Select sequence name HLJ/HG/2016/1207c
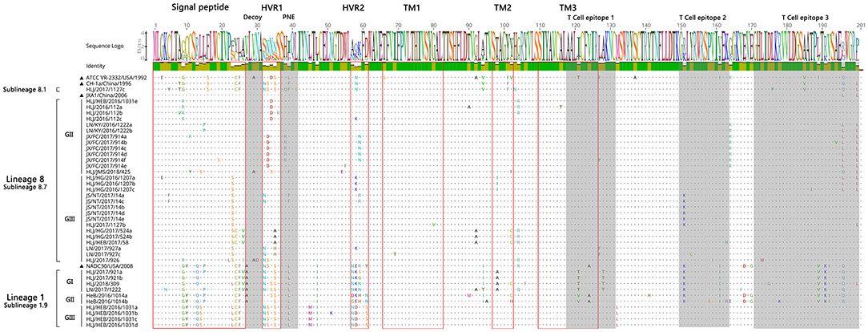 pyautogui.click(x=111, y=189)
